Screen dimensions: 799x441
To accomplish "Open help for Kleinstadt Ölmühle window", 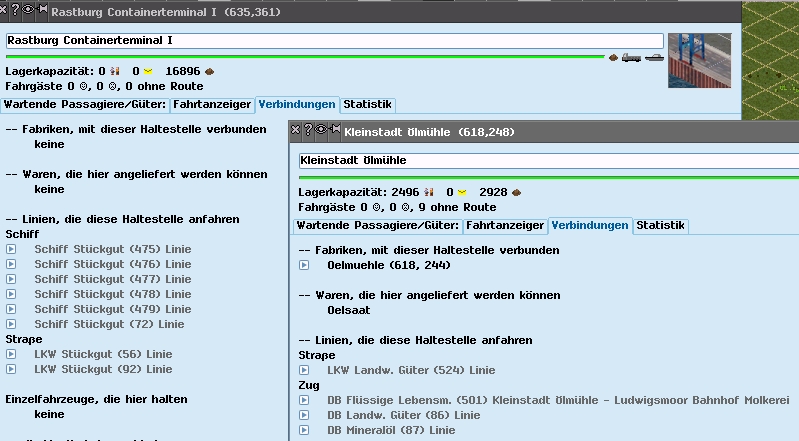I will tap(308, 130).
